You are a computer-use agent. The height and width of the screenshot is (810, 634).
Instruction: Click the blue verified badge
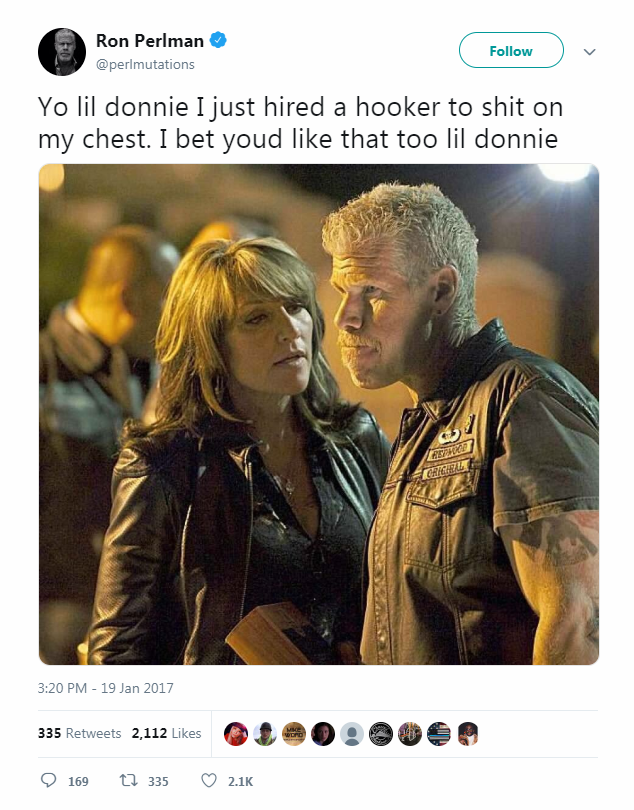(x=218, y=40)
